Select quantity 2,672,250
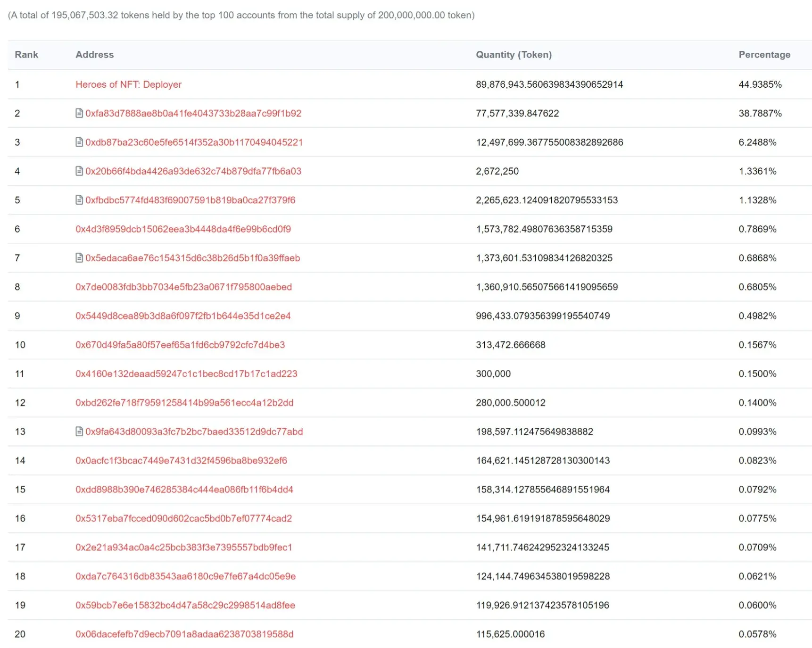Image resolution: width=812 pixels, height=648 pixels. tap(497, 171)
